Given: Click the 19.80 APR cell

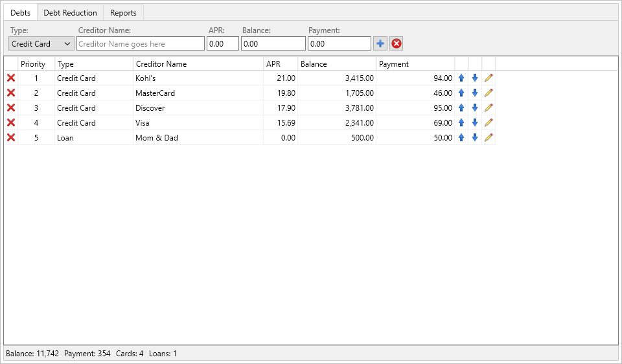Looking at the screenshot, I should pyautogui.click(x=281, y=93).
